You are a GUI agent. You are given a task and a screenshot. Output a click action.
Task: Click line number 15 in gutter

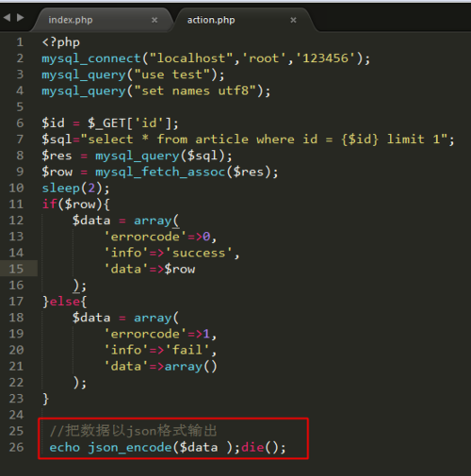(x=16, y=269)
